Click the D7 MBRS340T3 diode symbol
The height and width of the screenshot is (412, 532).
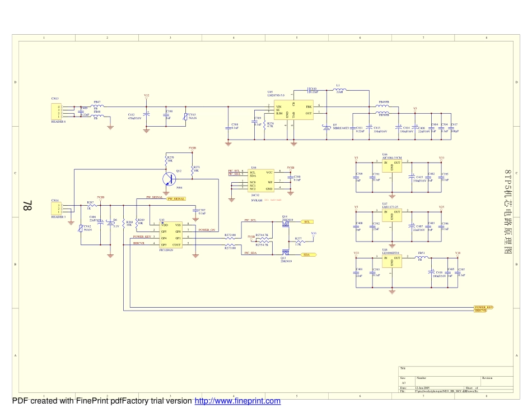point(327,127)
